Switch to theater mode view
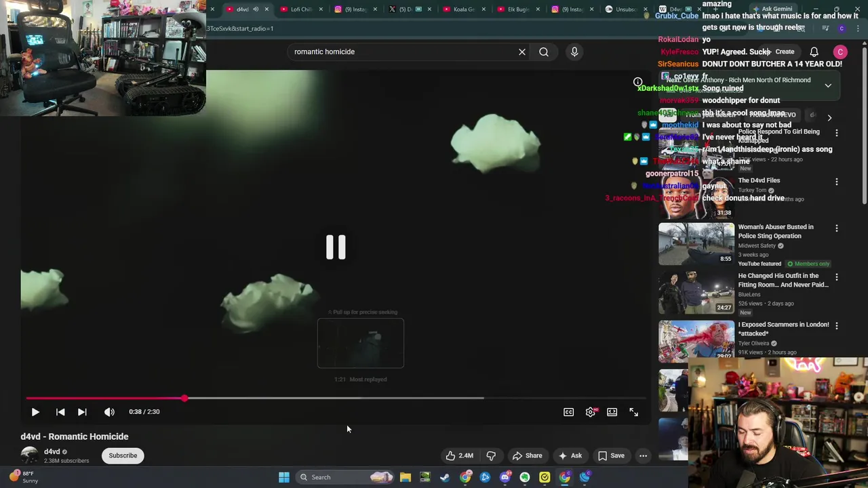The height and width of the screenshot is (488, 868). 612,411
